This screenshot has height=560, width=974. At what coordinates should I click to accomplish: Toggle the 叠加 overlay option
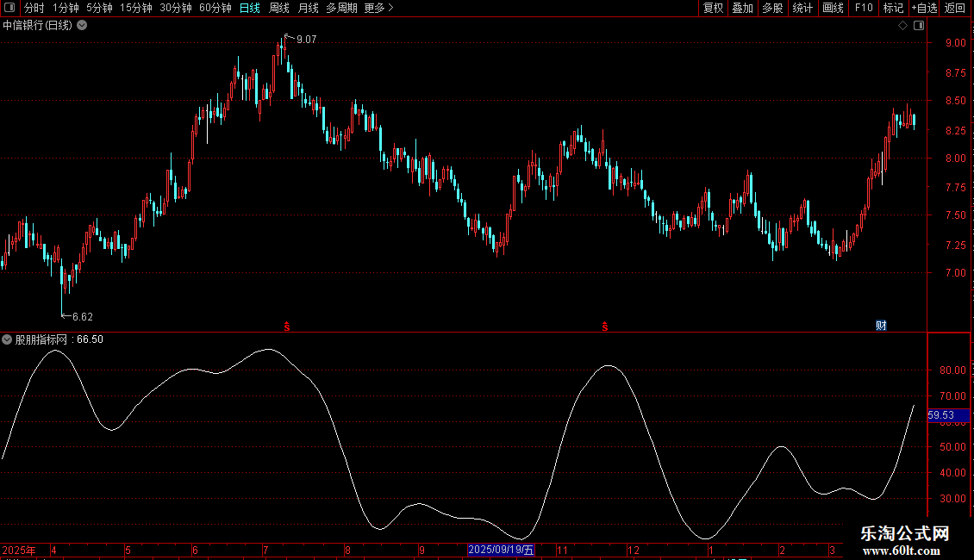coord(742,8)
